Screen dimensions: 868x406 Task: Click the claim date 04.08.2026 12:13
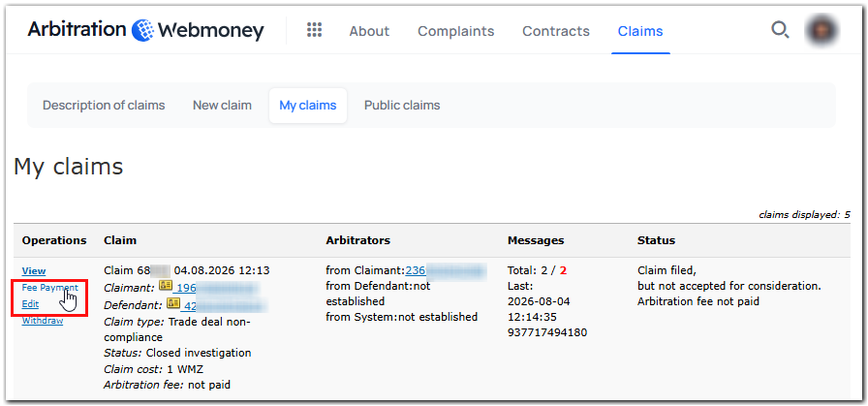pyautogui.click(x=222, y=270)
